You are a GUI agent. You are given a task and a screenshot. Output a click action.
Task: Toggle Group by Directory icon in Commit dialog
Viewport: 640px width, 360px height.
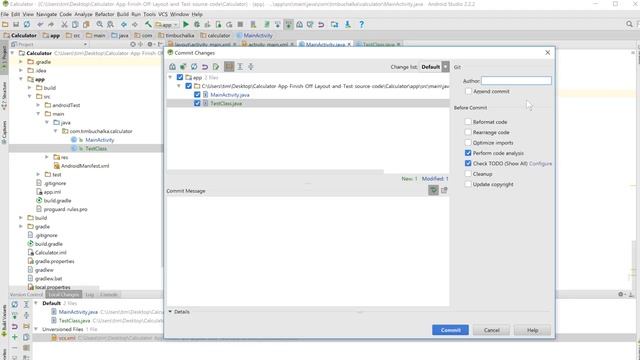229,67
